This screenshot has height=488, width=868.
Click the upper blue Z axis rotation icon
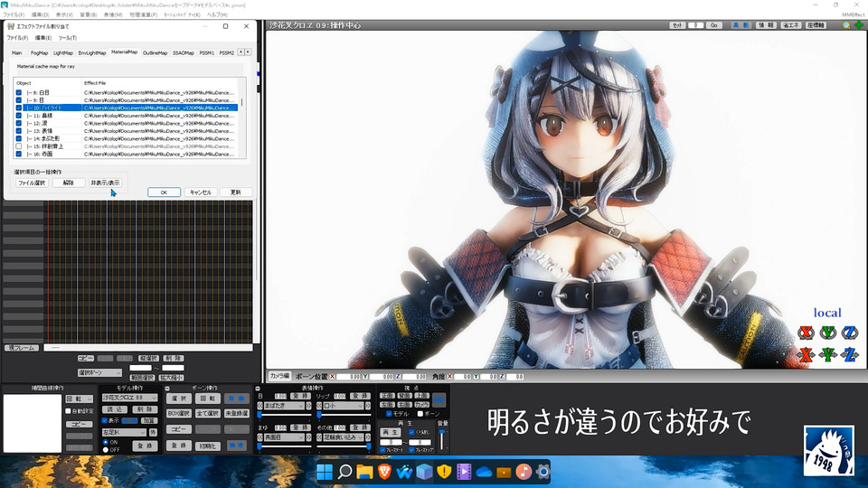(x=850, y=333)
